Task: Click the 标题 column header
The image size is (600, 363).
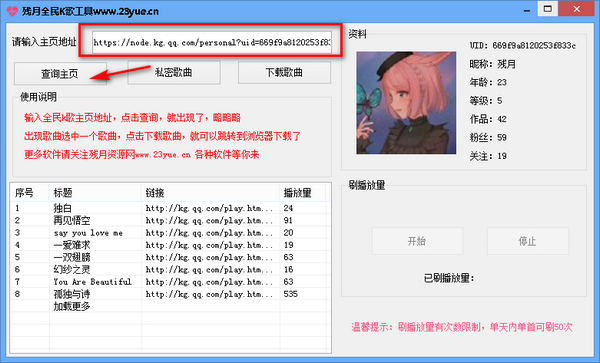Action: coord(95,193)
